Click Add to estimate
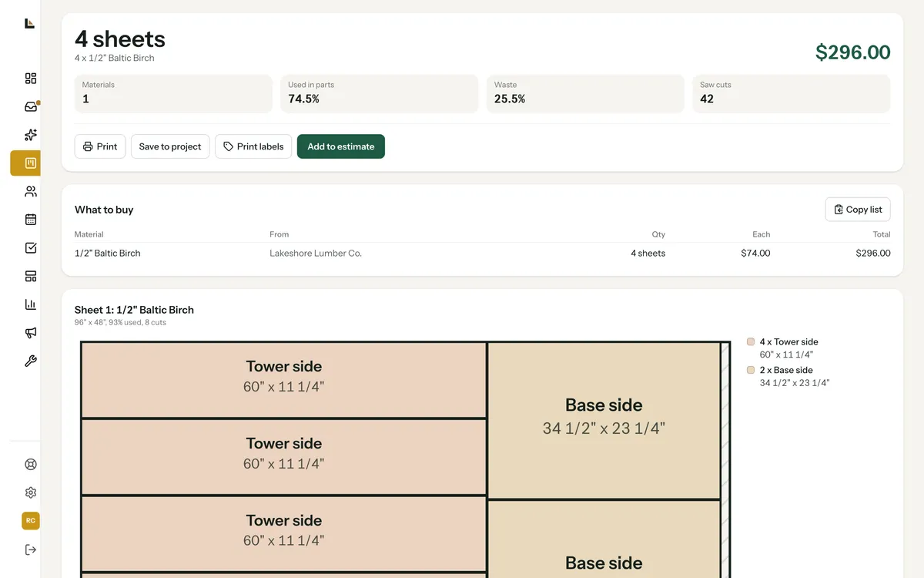The image size is (924, 578). (341, 146)
